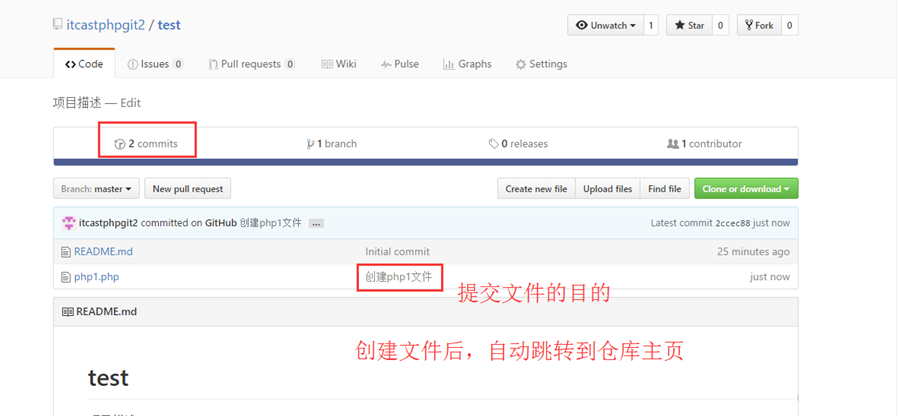Star the repository
Image resolution: width=898 pixels, height=416 pixels.
689,25
